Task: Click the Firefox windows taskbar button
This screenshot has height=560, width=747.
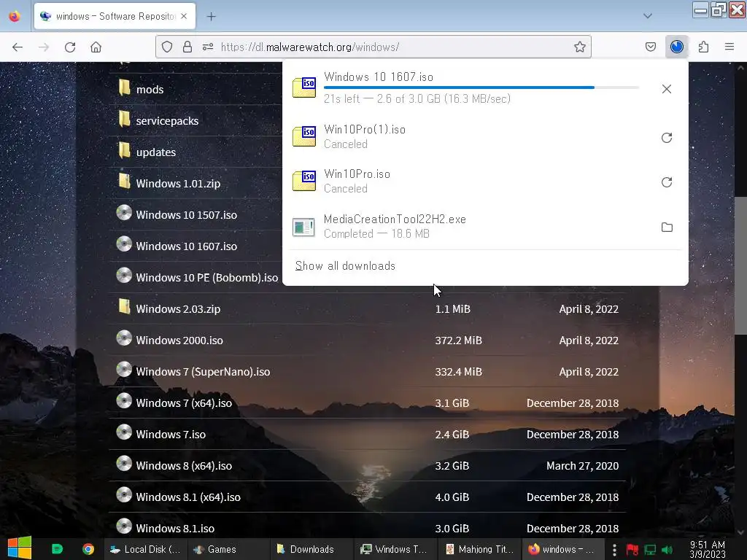Action: pyautogui.click(x=562, y=549)
